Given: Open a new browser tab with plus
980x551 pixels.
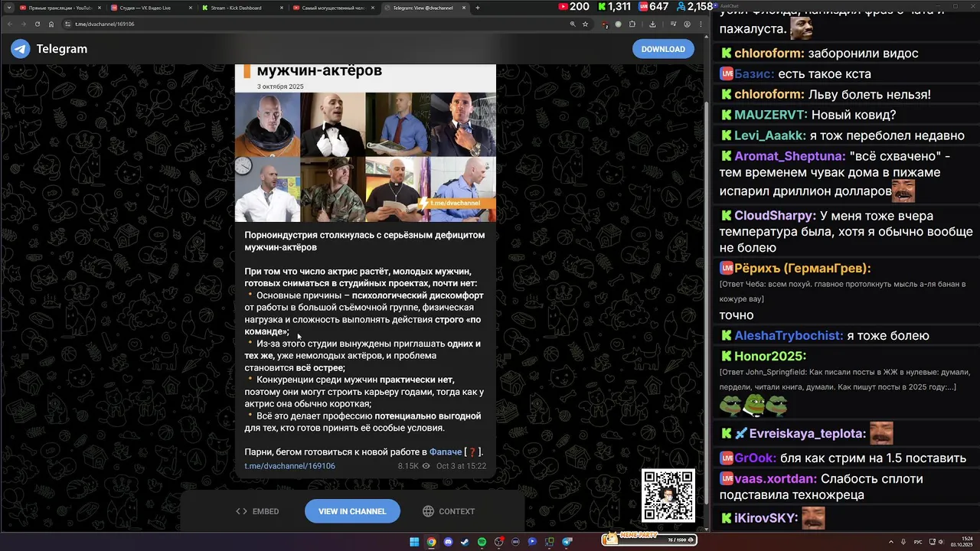Looking at the screenshot, I should coord(478,8).
